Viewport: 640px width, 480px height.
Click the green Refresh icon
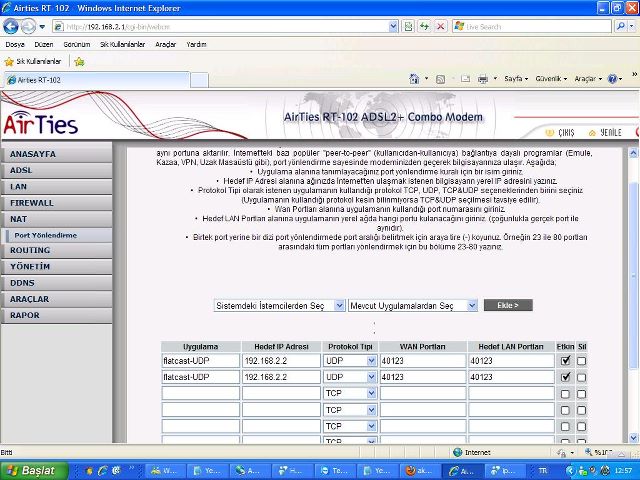(x=424, y=27)
